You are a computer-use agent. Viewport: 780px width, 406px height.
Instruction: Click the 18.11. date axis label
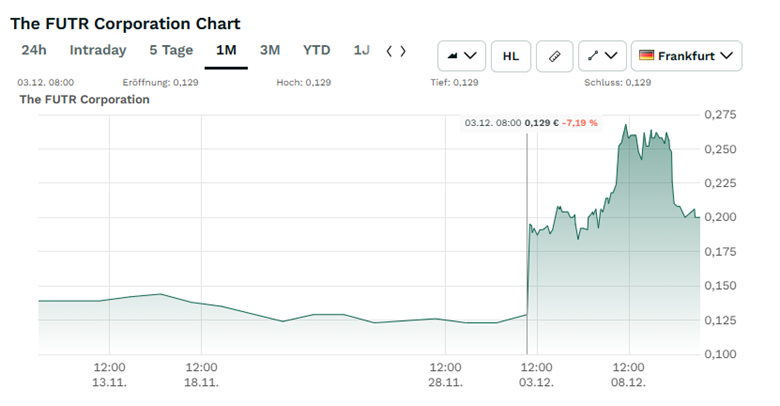(x=201, y=383)
